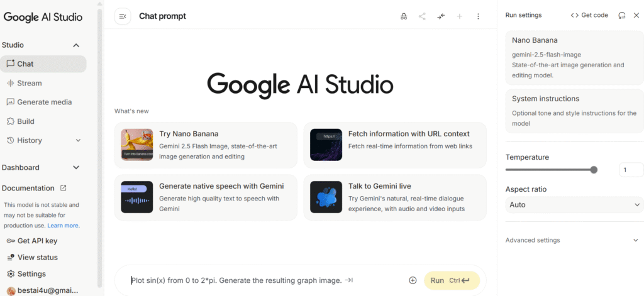Image resolution: width=644 pixels, height=296 pixels.
Task: Expand the History chevron
Action: pos(79,140)
